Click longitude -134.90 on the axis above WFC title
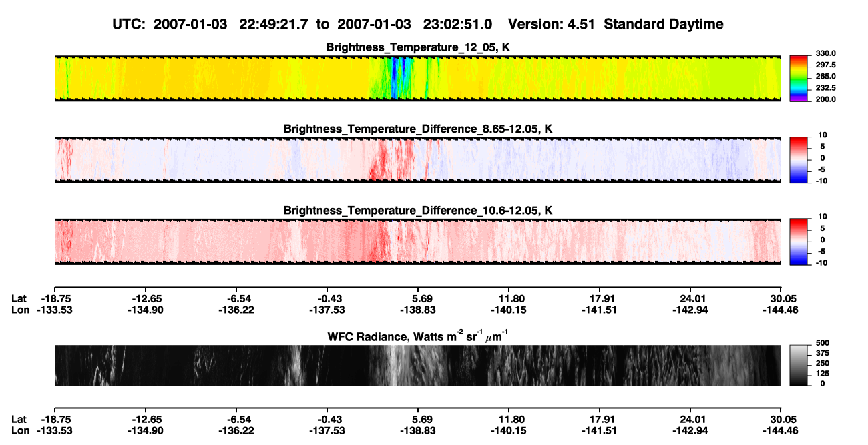Screen dimensions: 868x445 coord(145,310)
